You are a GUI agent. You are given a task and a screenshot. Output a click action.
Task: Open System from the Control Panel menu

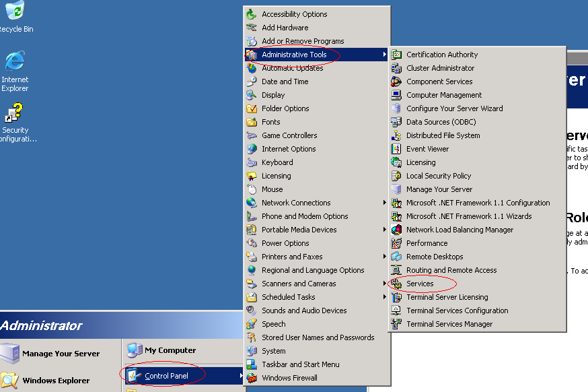(316, 351)
